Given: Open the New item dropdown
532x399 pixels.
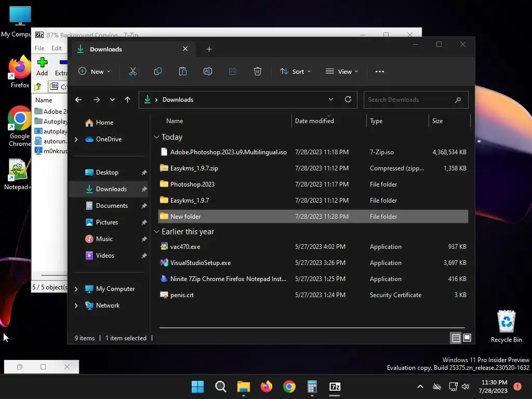Looking at the screenshot, I should [x=95, y=72].
